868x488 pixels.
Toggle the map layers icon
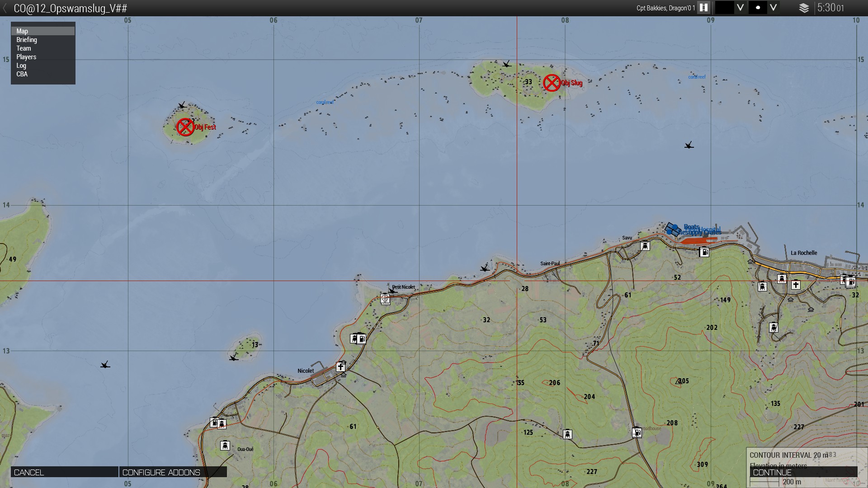coord(804,8)
